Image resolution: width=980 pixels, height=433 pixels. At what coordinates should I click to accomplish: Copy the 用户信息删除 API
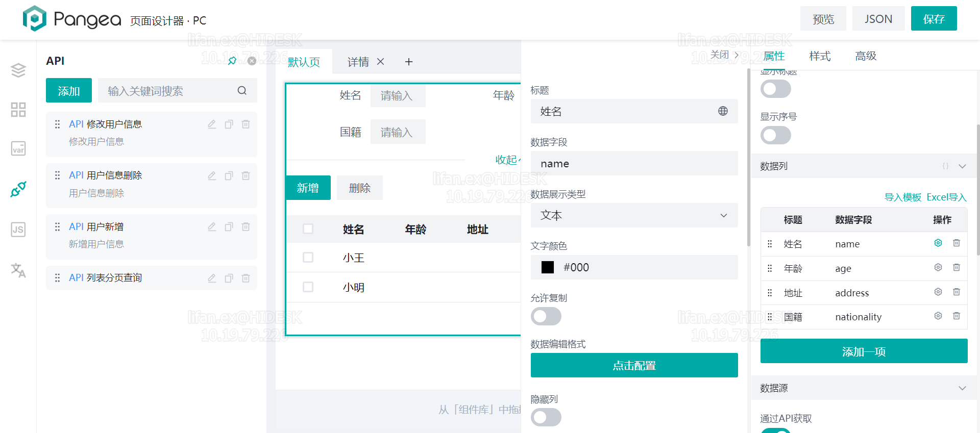[229, 175]
